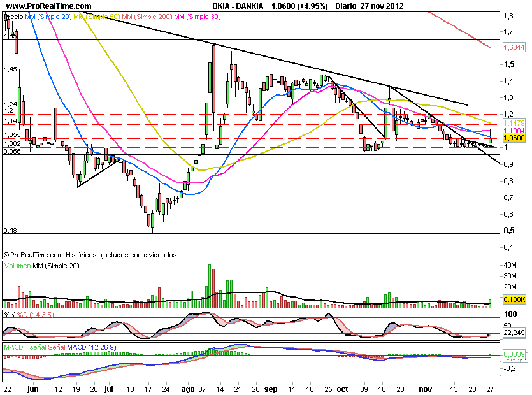This screenshot has height=395, width=532.
Task: Click the 'jul' month marker on time axis
Action: [108, 389]
